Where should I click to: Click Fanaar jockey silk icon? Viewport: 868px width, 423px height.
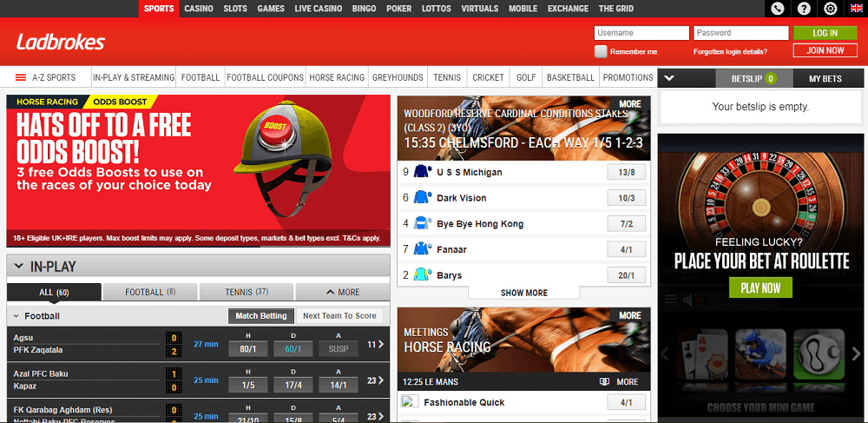tap(423, 249)
